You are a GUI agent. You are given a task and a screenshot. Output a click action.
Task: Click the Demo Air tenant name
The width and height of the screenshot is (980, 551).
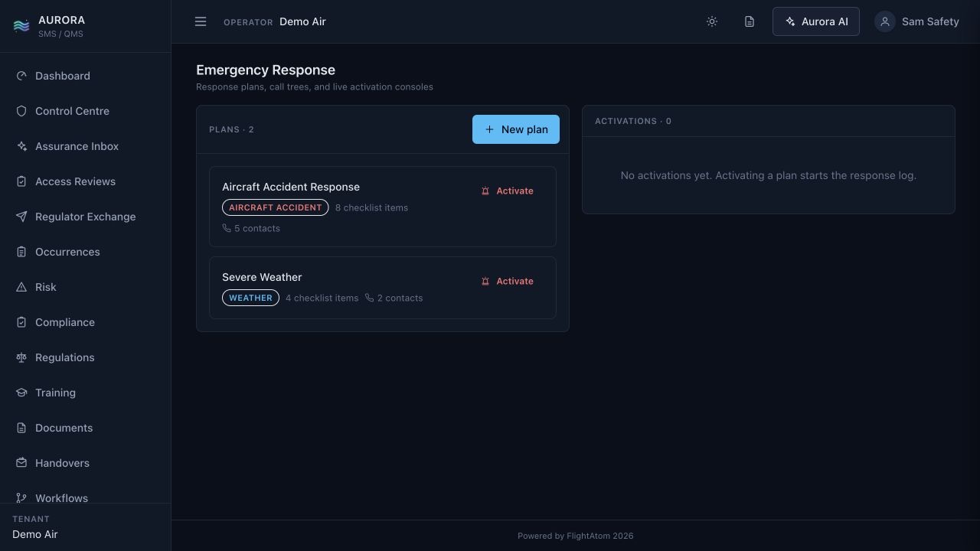pos(35,534)
